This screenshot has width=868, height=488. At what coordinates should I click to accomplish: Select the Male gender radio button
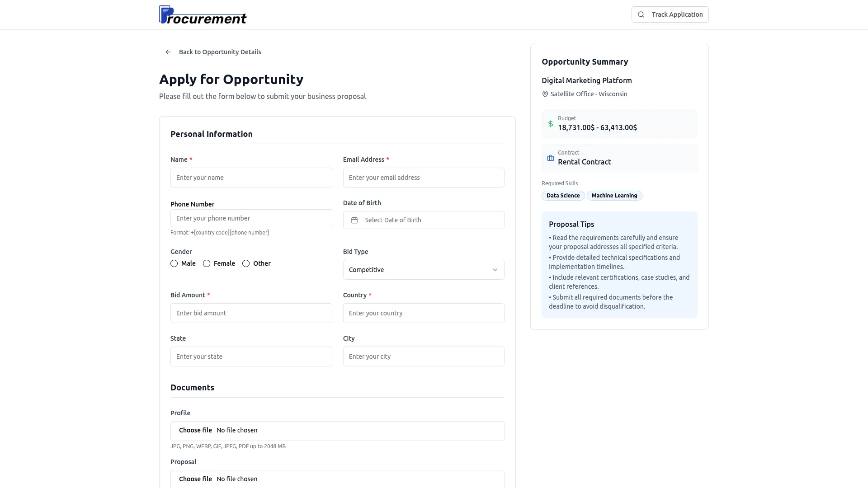(x=174, y=263)
